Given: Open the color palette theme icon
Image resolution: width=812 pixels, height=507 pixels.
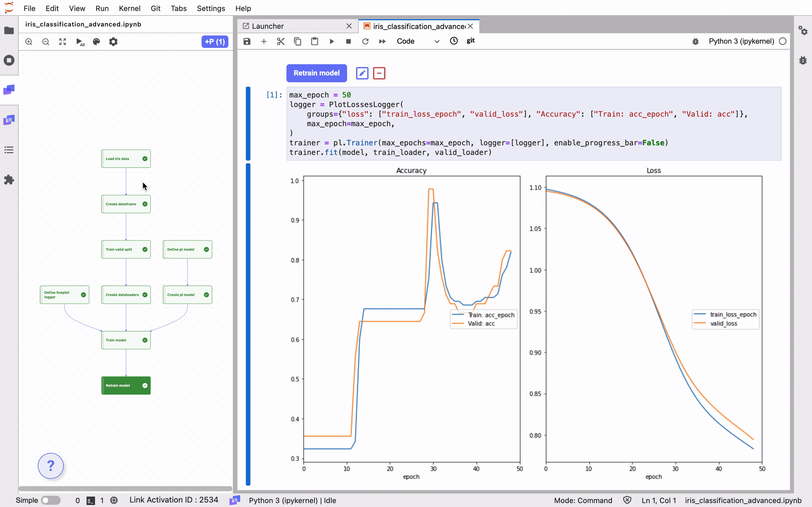Looking at the screenshot, I should [96, 42].
